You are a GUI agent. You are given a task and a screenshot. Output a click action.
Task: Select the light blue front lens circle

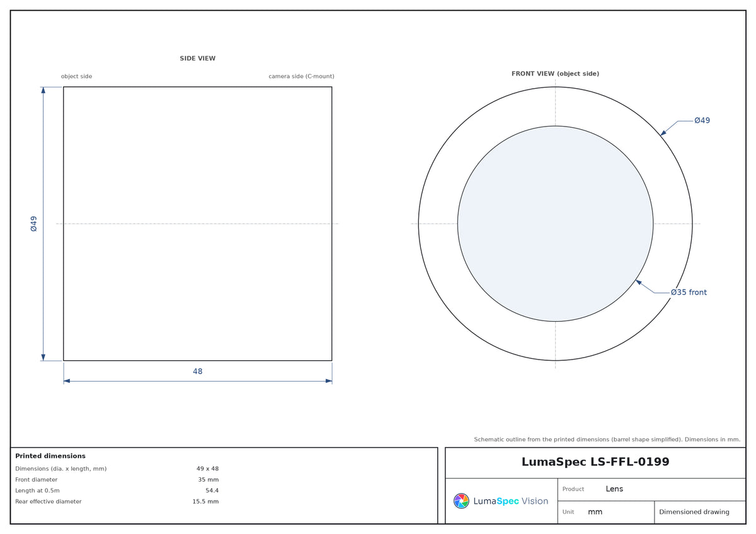pyautogui.click(x=555, y=224)
